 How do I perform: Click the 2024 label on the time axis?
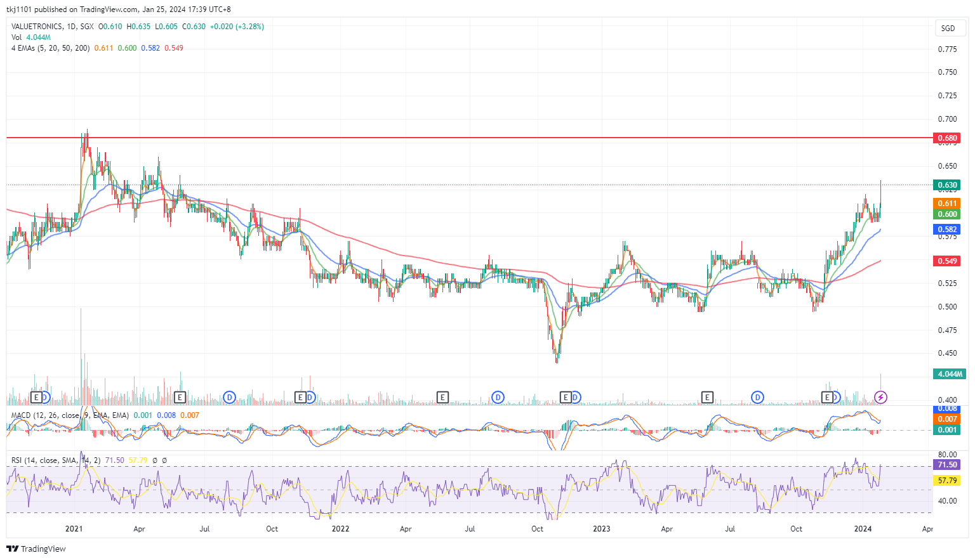click(863, 529)
